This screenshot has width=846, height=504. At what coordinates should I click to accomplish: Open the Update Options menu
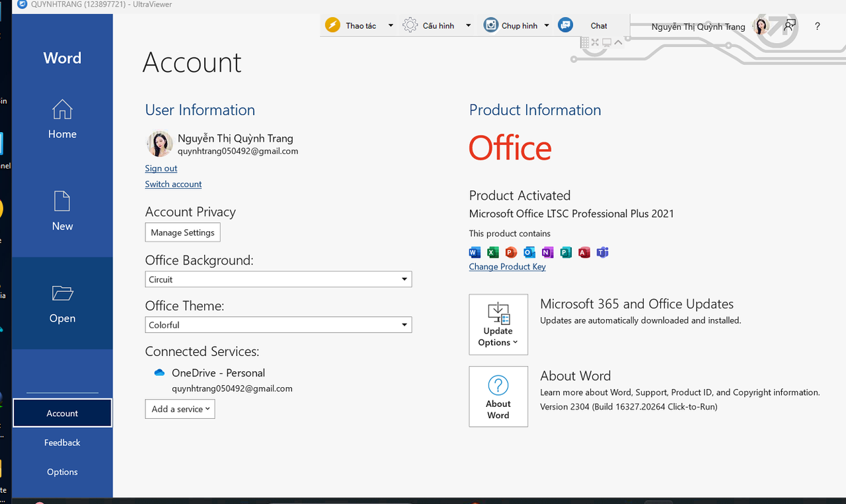[x=498, y=324]
